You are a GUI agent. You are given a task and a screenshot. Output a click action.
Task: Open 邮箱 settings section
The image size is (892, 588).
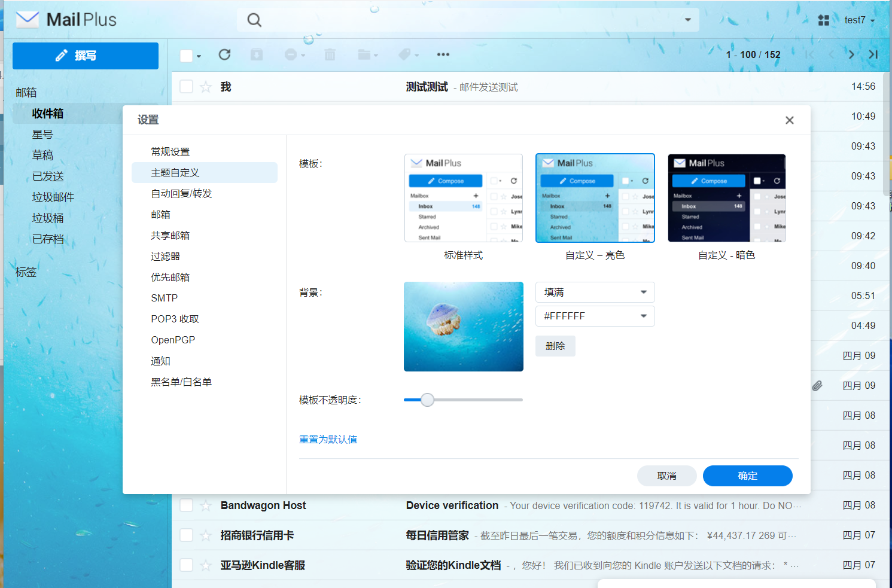tap(205, 215)
